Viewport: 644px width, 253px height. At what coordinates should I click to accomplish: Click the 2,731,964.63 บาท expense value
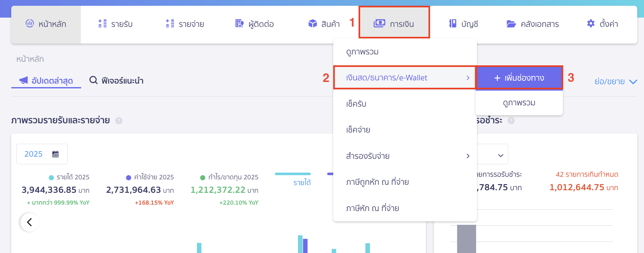click(140, 190)
